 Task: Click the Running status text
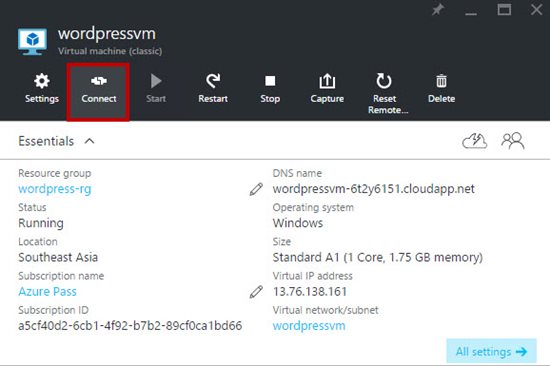pyautogui.click(x=41, y=223)
